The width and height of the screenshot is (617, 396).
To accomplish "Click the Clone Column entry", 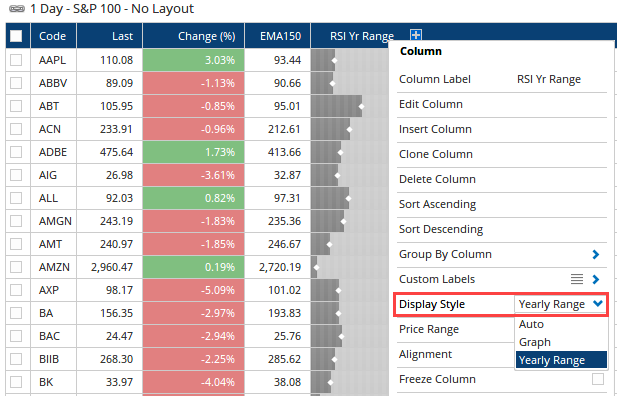I will tap(436, 154).
